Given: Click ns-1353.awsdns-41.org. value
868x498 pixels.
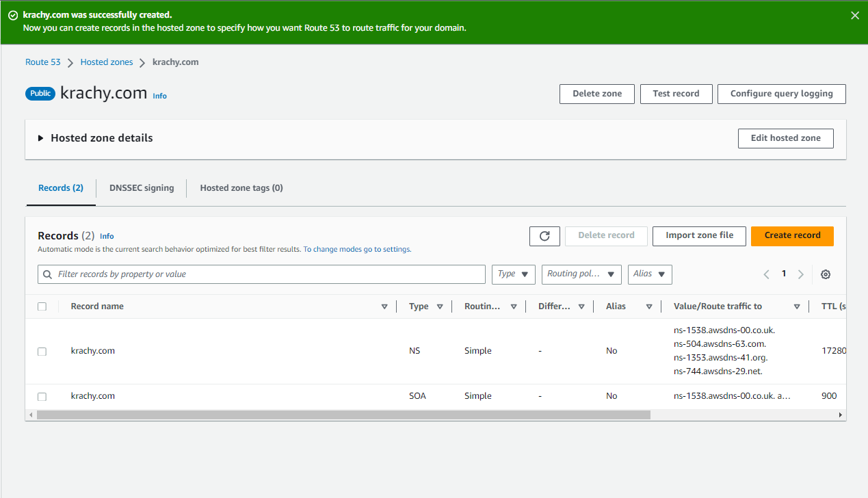Looking at the screenshot, I should [721, 358].
